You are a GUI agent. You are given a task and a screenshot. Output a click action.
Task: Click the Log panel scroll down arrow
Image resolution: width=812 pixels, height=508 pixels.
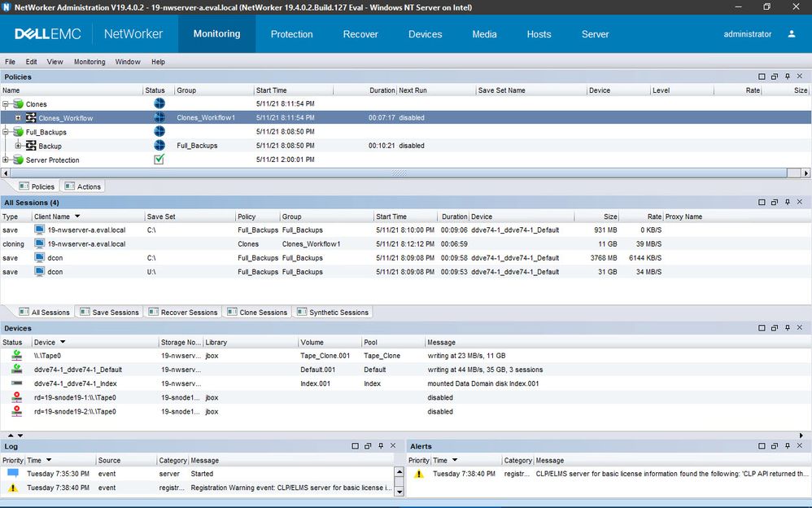coord(399,492)
